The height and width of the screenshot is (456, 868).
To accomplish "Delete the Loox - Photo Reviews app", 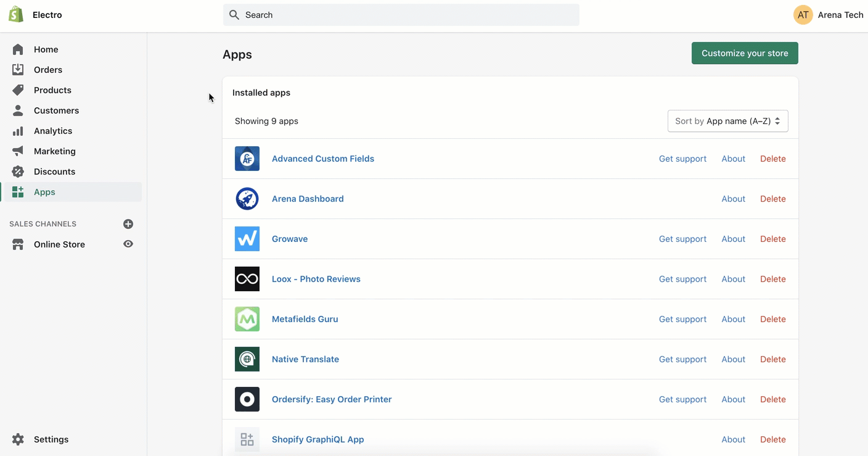I will point(773,279).
